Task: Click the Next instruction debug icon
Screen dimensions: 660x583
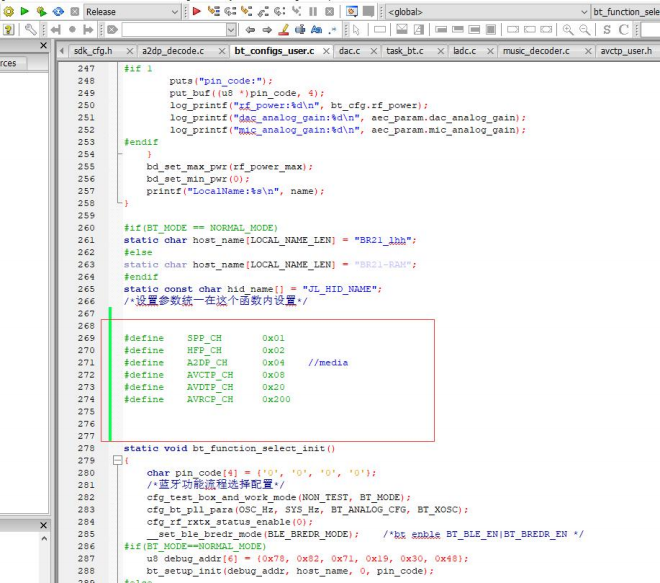Action: 279,11
